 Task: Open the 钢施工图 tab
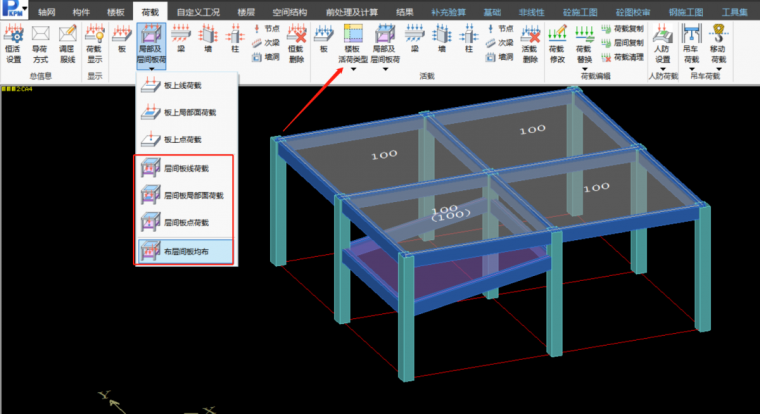tap(685, 12)
